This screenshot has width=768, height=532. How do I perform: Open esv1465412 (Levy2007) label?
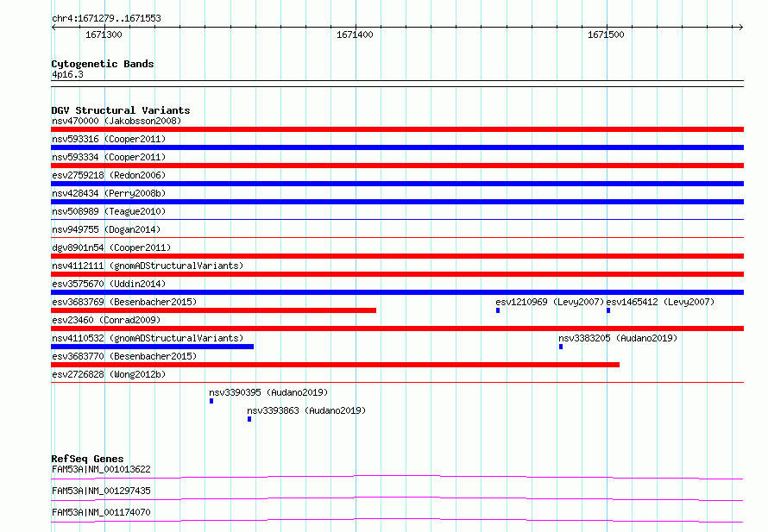tap(660, 302)
